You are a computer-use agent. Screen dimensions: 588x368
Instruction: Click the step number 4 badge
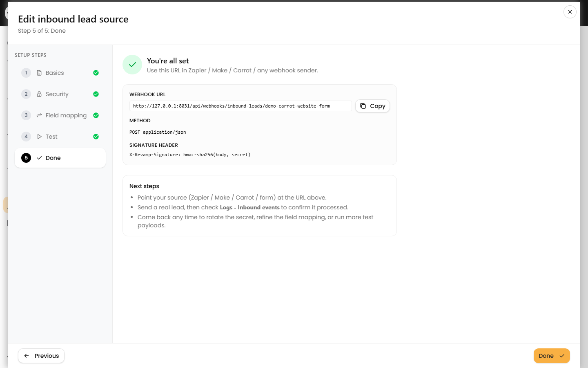tap(26, 137)
